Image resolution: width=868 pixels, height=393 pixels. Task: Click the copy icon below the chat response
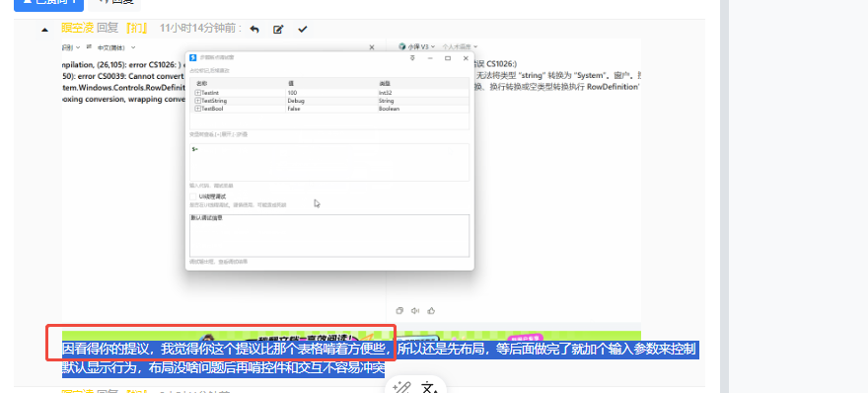point(399,311)
